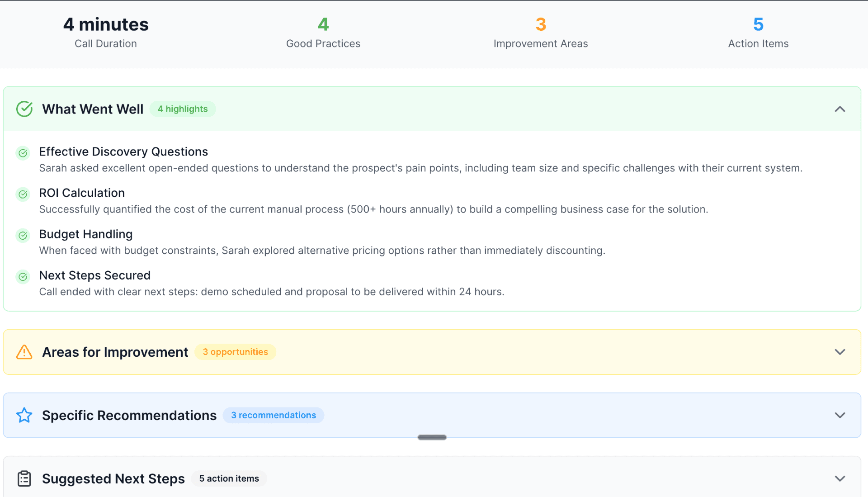
Task: Select the warning triangle icon for Areas for Improvement
Action: pyautogui.click(x=24, y=352)
